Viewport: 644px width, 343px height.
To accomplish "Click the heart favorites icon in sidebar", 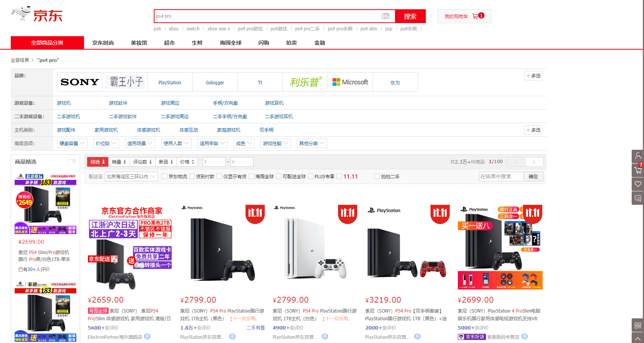I will click(x=638, y=184).
